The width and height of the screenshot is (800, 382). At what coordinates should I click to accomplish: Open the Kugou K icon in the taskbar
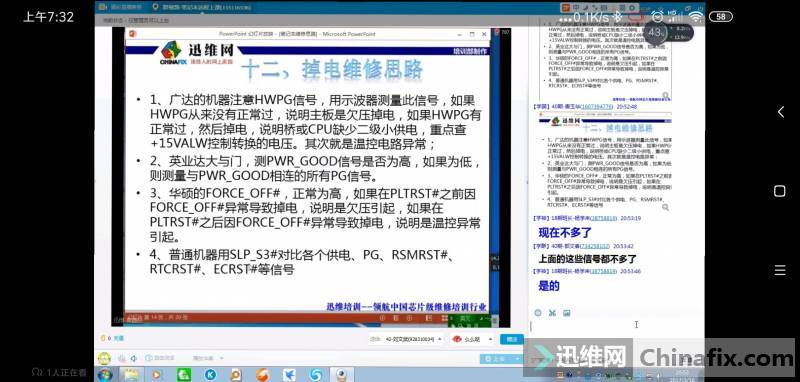[210, 375]
